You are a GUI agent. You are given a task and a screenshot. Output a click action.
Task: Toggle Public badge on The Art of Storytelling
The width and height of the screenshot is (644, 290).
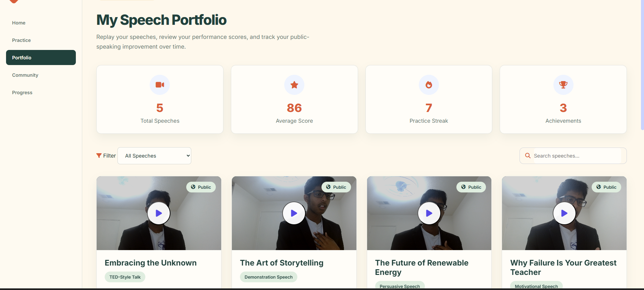click(x=336, y=187)
